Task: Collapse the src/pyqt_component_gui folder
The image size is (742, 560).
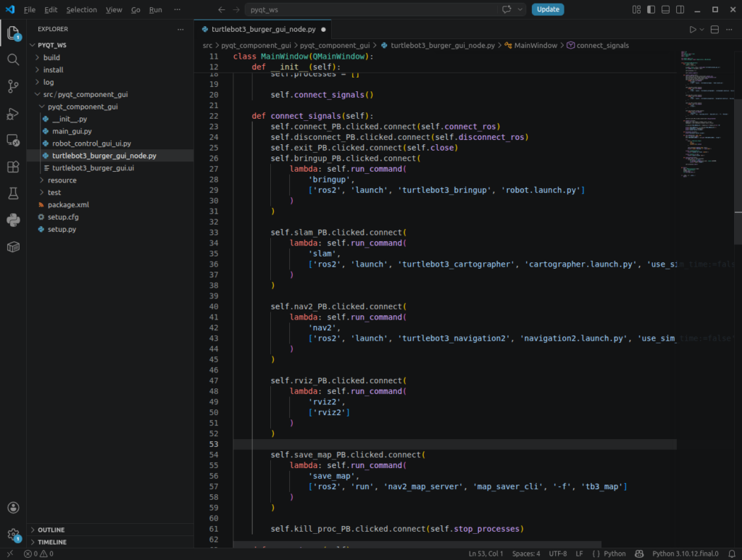Action: click(111, 94)
